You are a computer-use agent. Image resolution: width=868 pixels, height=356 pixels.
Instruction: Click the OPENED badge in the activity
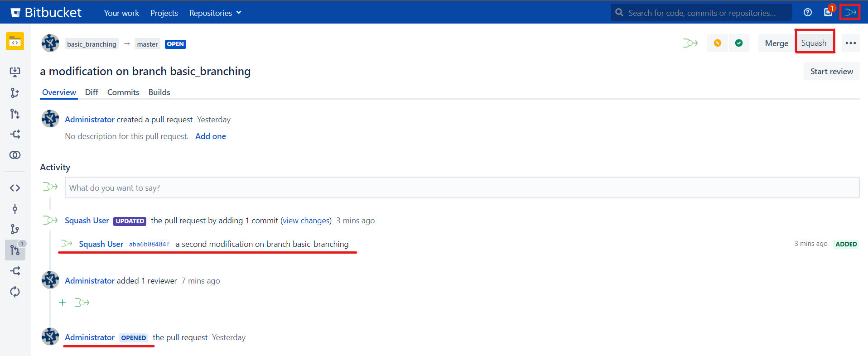tap(134, 338)
